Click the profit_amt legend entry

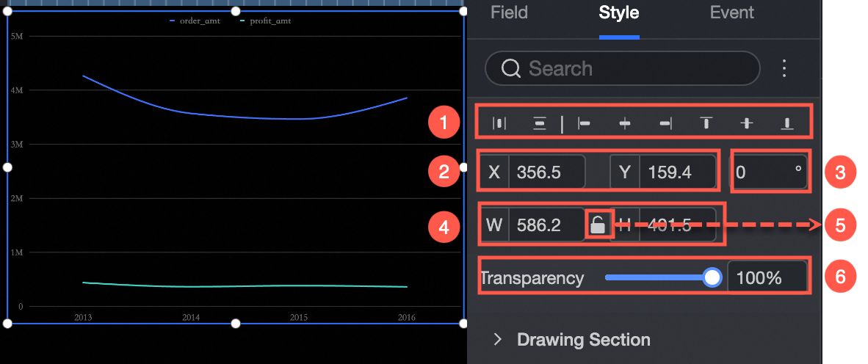coord(265,21)
